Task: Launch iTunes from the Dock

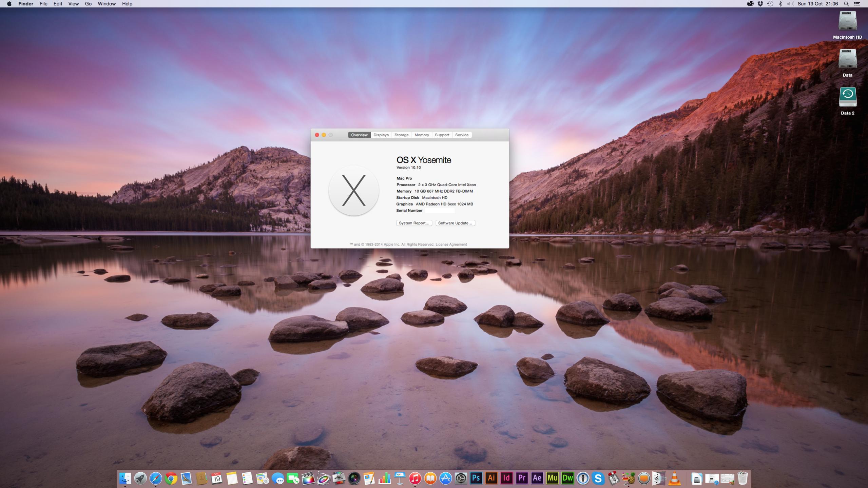Action: [x=415, y=478]
